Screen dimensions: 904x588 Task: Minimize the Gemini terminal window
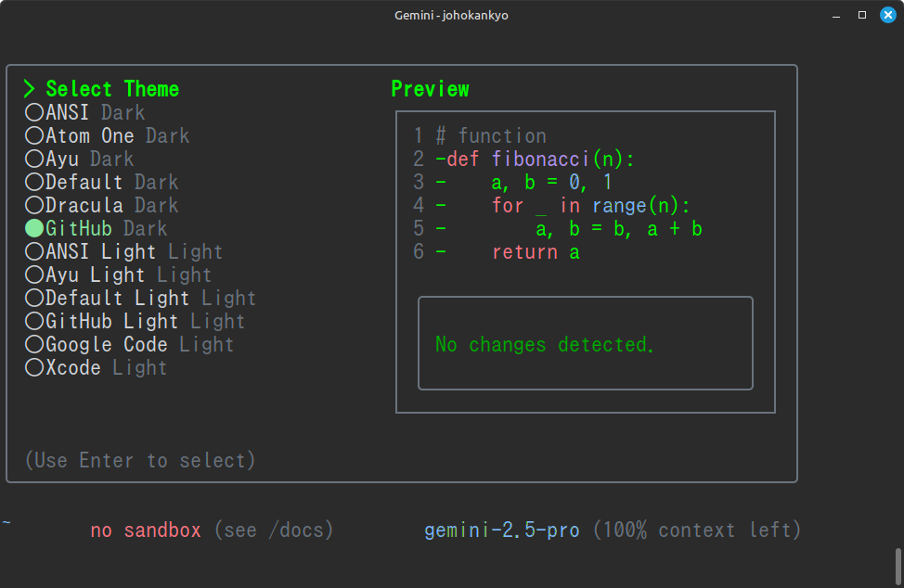[837, 15]
